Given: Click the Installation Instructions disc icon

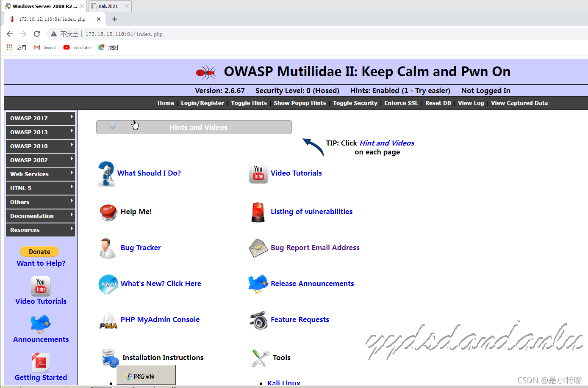Looking at the screenshot, I should [x=110, y=358].
